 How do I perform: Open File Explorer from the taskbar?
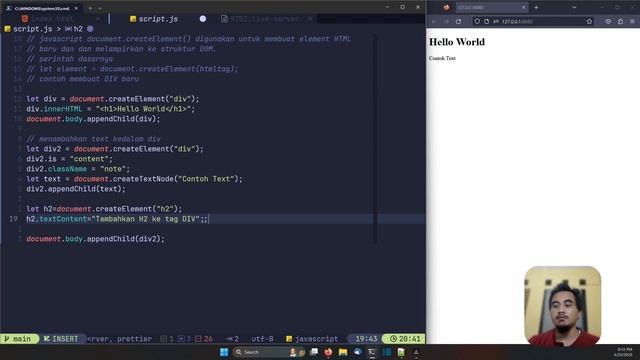(343, 352)
